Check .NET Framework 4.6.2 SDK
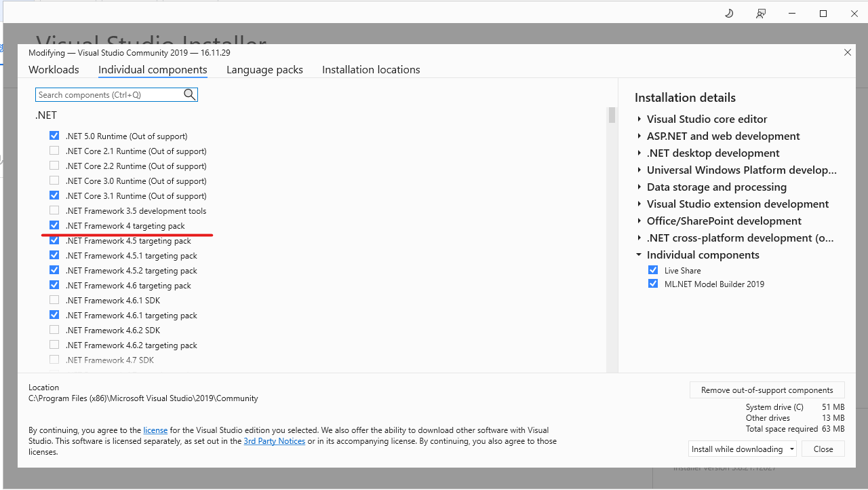 [54, 330]
